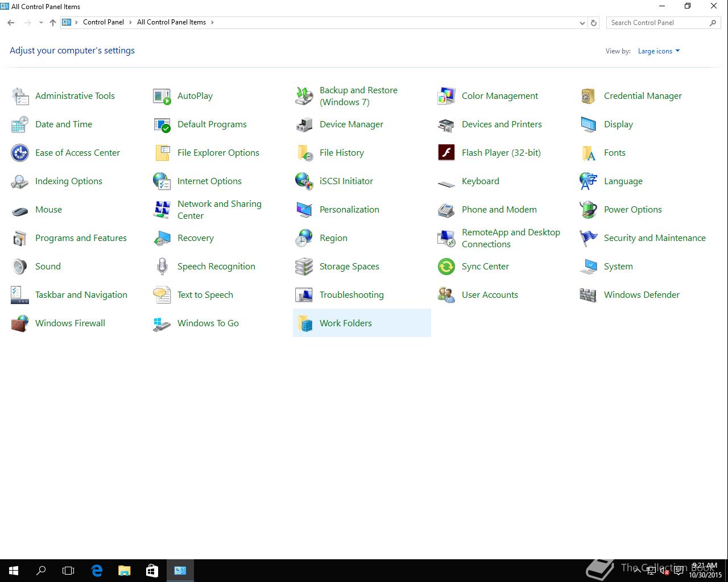The width and height of the screenshot is (728, 582).
Task: Open the Internet Options globe icon
Action: pyautogui.click(x=162, y=181)
